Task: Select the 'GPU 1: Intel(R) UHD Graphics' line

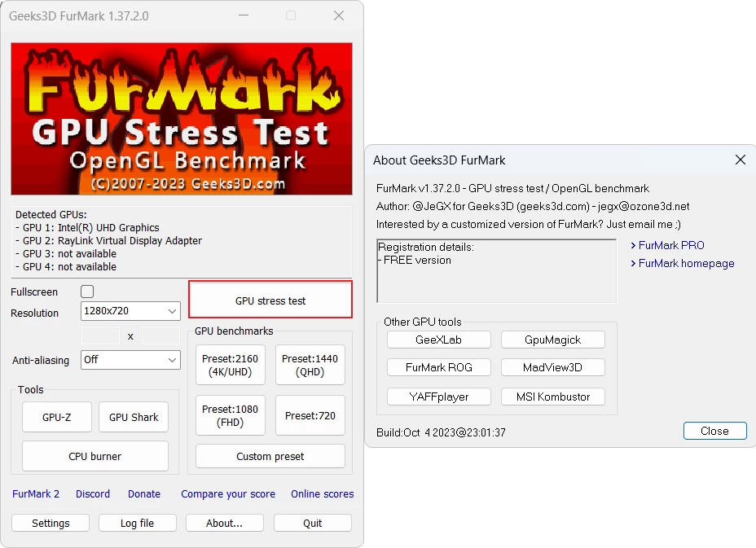Action: click(87, 227)
